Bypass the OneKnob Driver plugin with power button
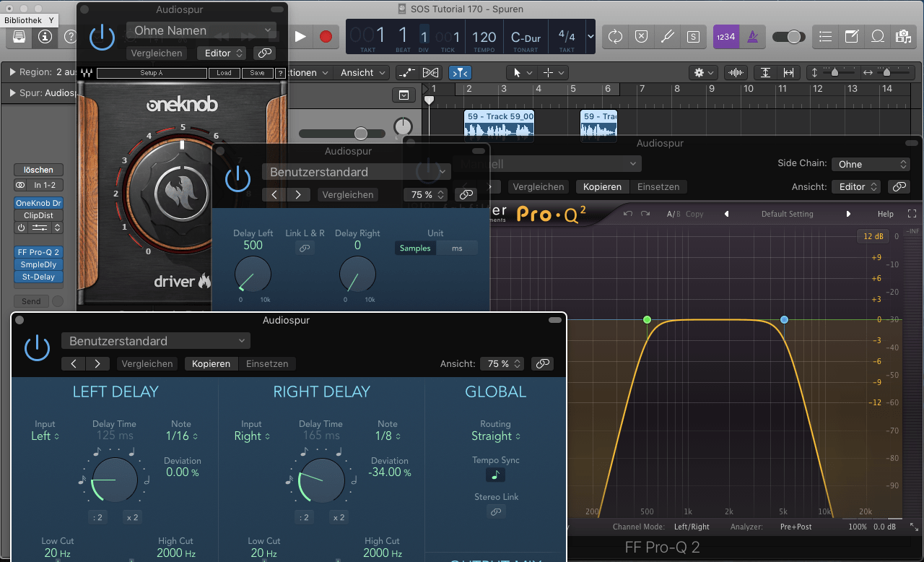The width and height of the screenshot is (924, 562). pos(102,36)
